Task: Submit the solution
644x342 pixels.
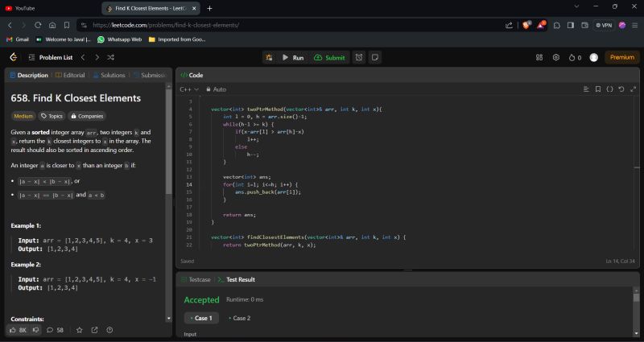Action: pos(330,58)
